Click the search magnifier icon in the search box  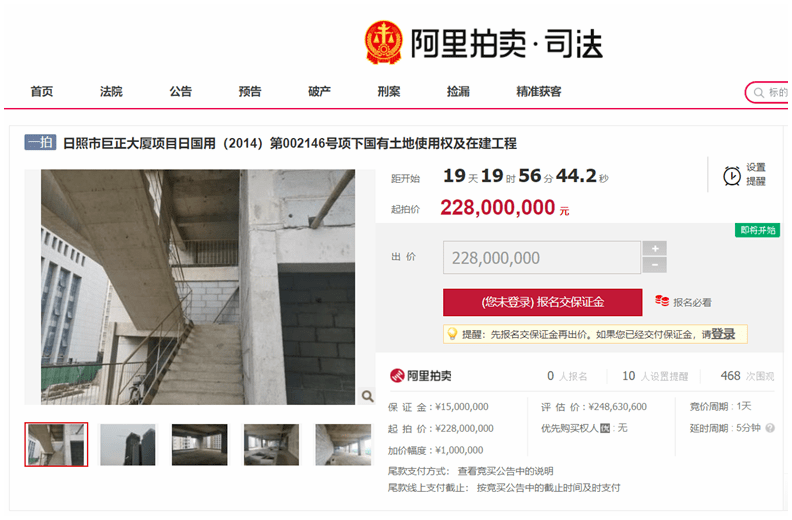click(758, 92)
